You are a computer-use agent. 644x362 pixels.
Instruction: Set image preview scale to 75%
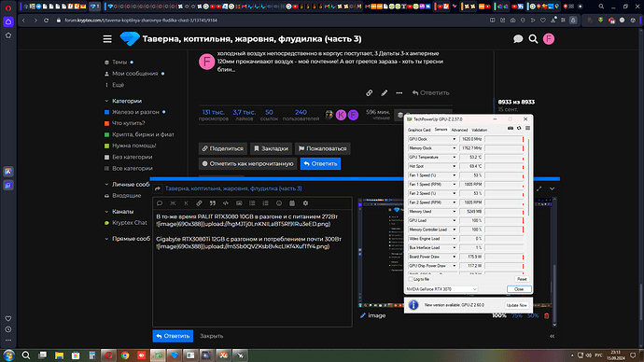coord(517,315)
